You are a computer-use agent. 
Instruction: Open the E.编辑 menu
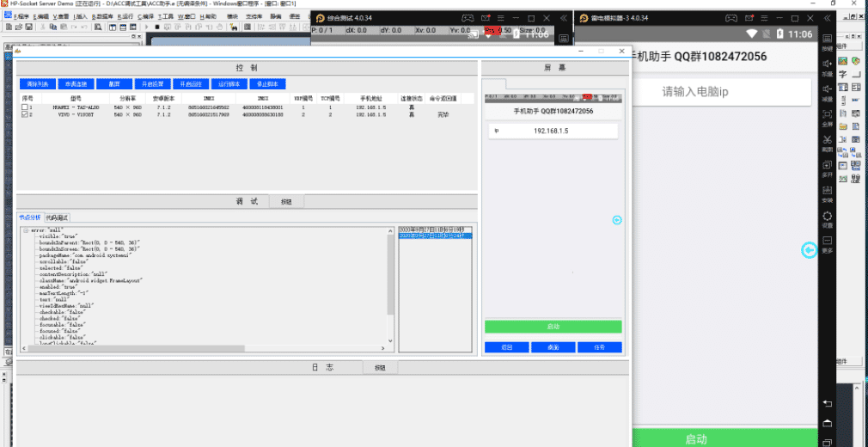(40, 16)
